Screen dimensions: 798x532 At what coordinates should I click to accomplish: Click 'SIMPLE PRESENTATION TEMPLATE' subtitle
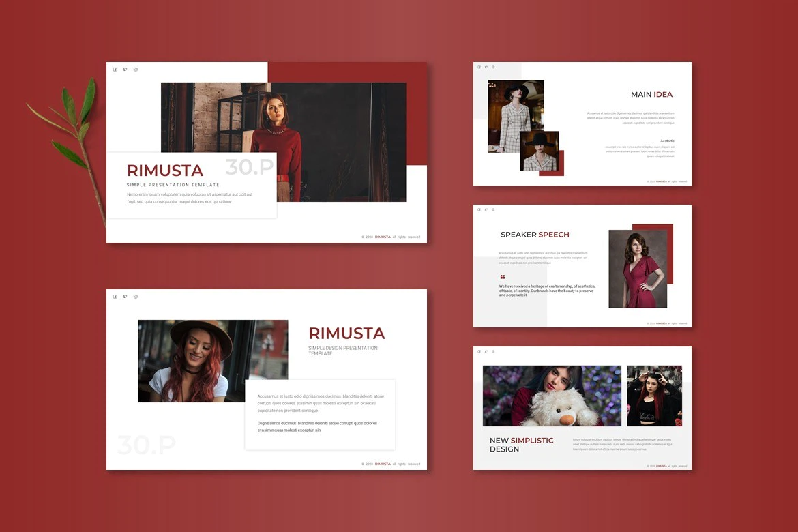(x=173, y=185)
